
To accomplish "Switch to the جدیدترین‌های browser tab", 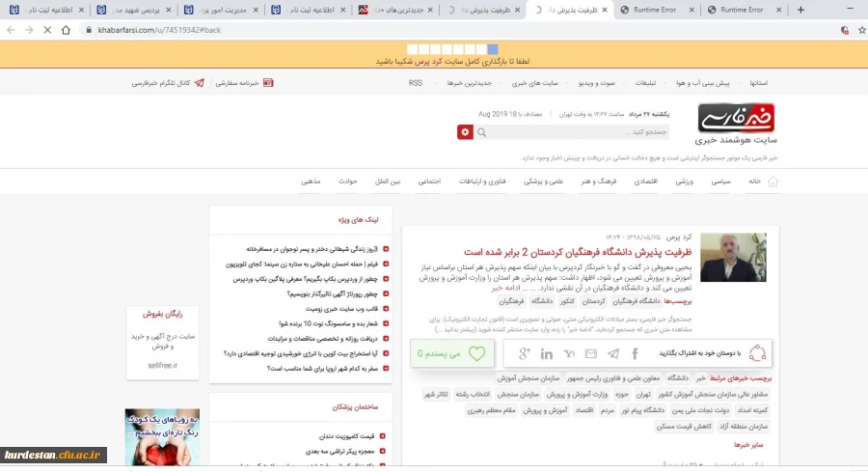I will tap(395, 10).
